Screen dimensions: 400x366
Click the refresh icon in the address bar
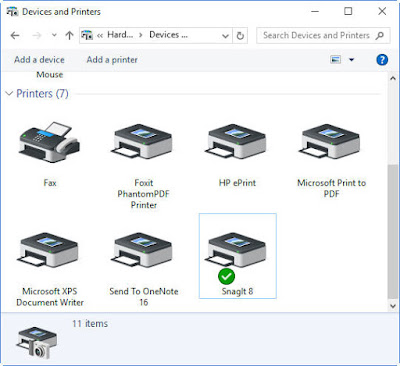(240, 35)
